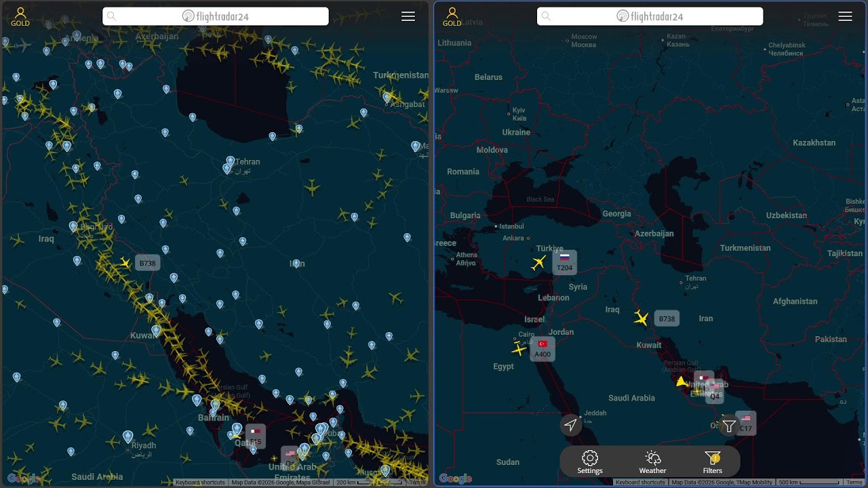Click the magnifier icon in left search bar
This screenshot has height=488, width=868.
point(112,16)
